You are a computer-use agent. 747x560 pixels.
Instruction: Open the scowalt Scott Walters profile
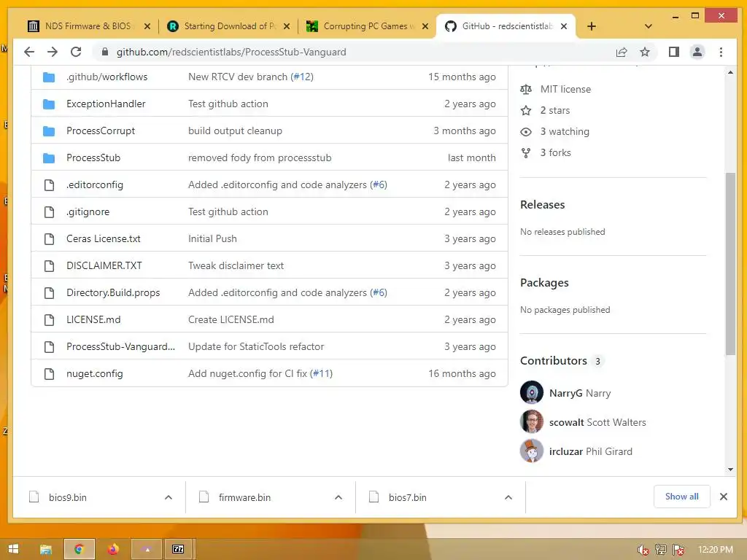(x=597, y=422)
